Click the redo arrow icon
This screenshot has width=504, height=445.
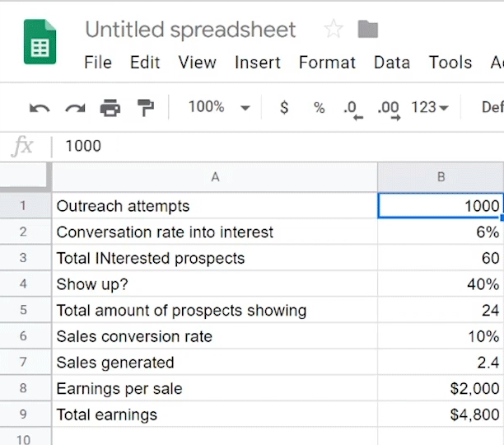tap(75, 108)
